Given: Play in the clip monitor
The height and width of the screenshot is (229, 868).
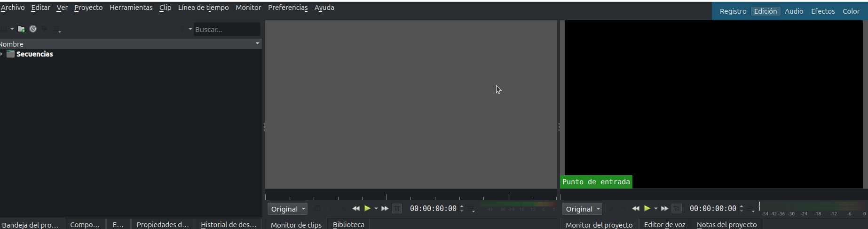Looking at the screenshot, I should click(x=368, y=209).
